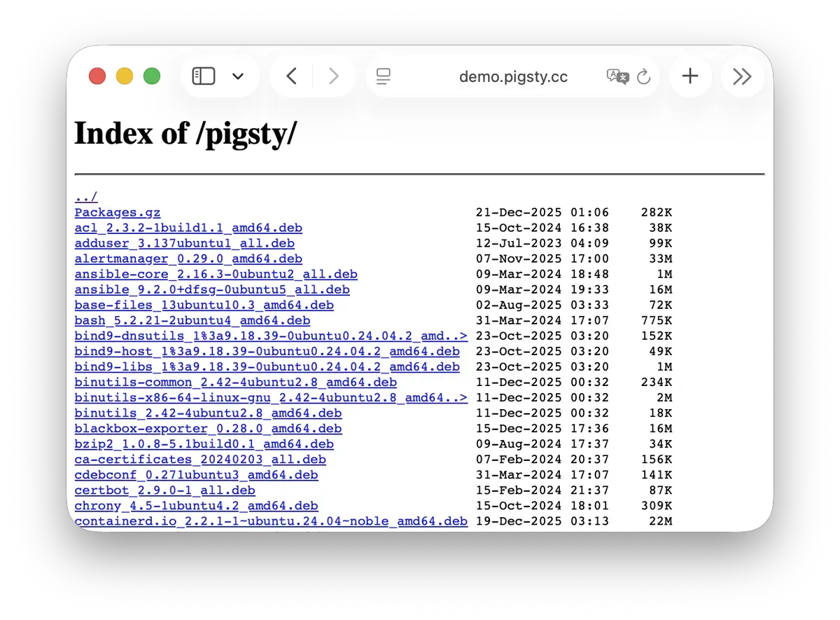
Task: Open the alertmanager 0.29.0 deb link
Action: (x=188, y=259)
